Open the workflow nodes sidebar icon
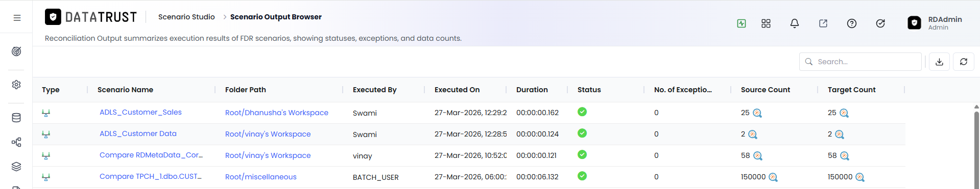The height and width of the screenshot is (189, 980). click(x=16, y=142)
